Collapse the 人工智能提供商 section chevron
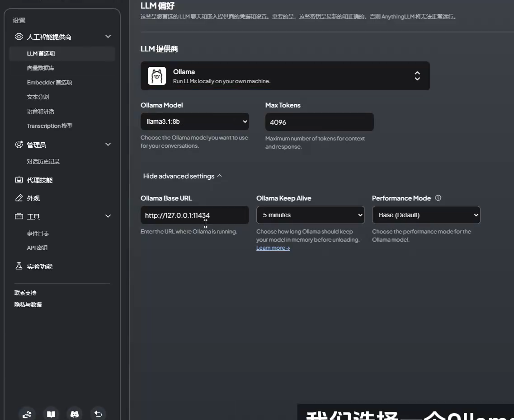Image resolution: width=514 pixels, height=420 pixels. pos(108,36)
